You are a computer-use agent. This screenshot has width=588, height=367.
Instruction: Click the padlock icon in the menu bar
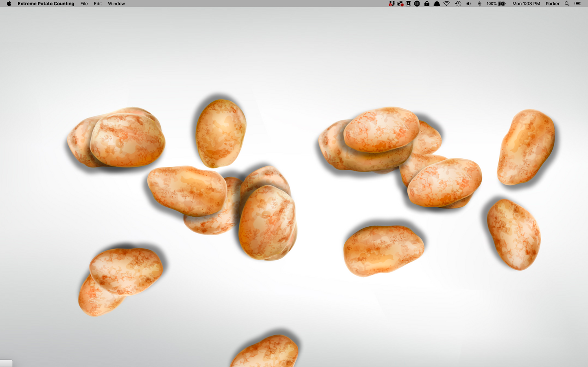point(426,4)
